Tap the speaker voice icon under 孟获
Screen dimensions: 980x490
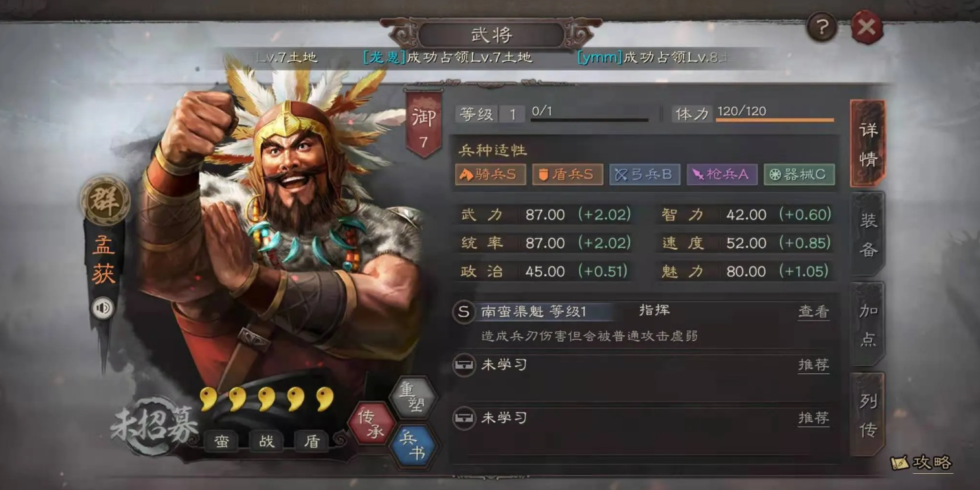point(103,308)
